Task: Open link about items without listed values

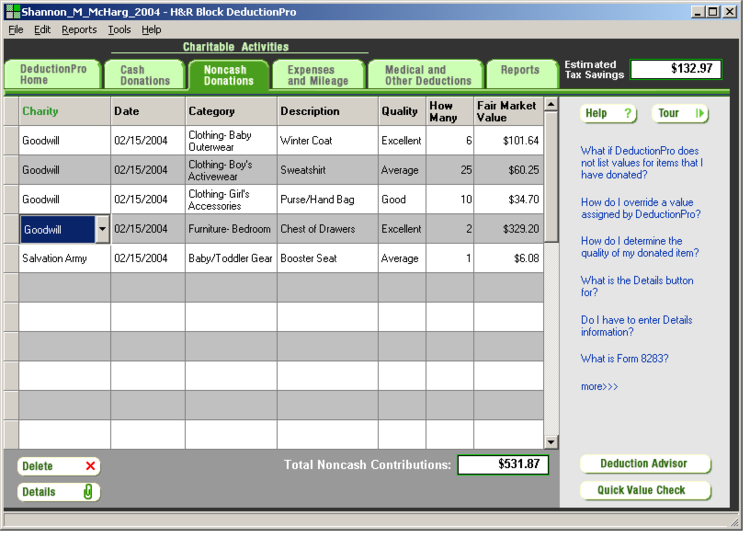Action: coord(641,163)
